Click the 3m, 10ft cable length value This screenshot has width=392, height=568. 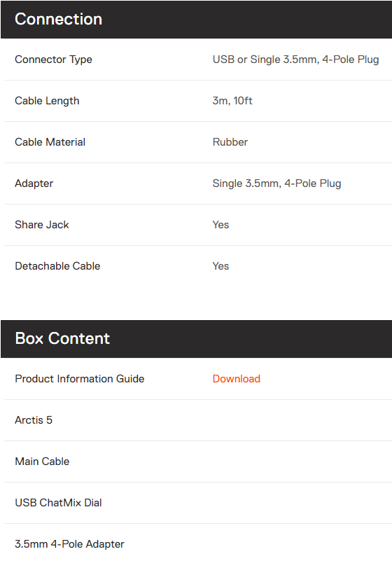pyautogui.click(x=232, y=101)
